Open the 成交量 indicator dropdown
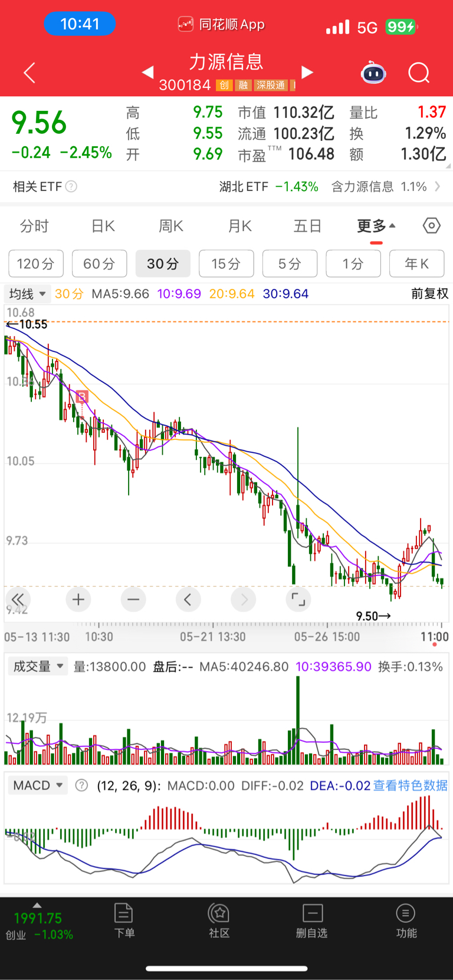Image resolution: width=453 pixels, height=980 pixels. 38,666
